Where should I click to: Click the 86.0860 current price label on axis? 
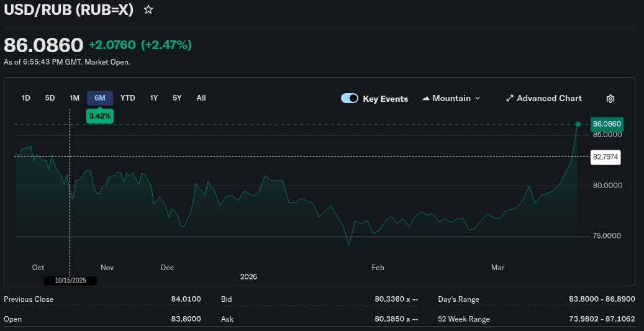pyautogui.click(x=607, y=124)
